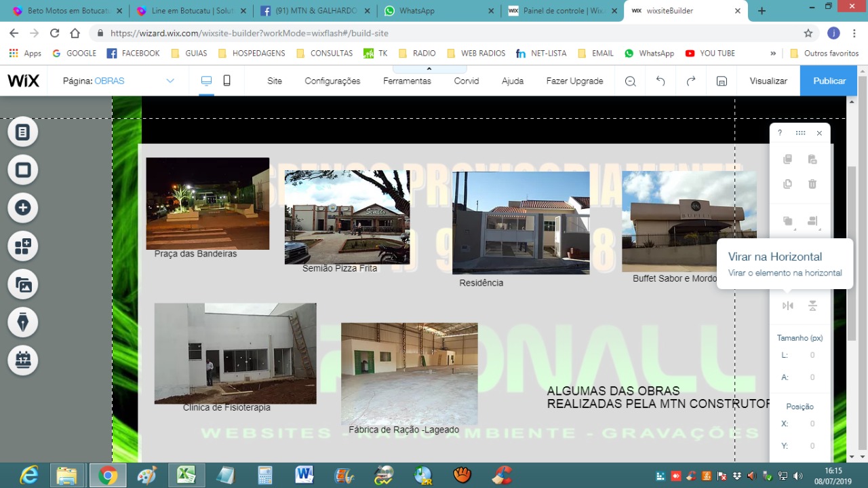Click the delete trash icon in toolbox
The image size is (868, 488).
(812, 184)
